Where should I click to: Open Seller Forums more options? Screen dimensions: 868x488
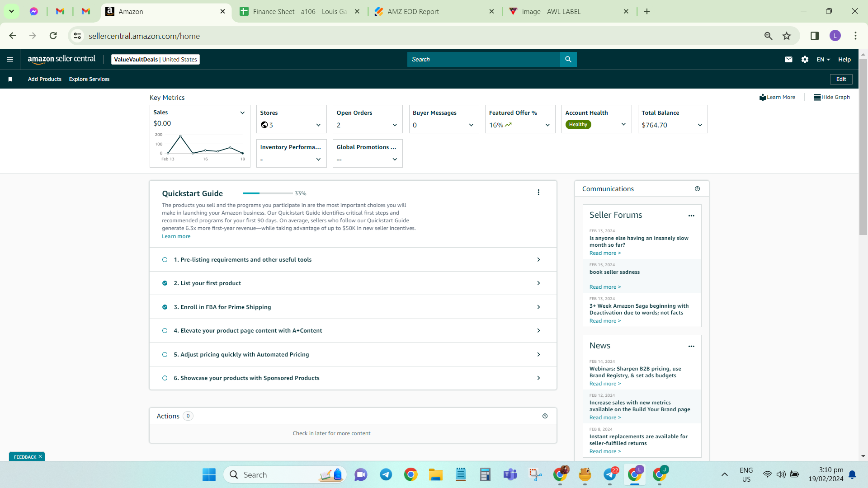pos(691,216)
